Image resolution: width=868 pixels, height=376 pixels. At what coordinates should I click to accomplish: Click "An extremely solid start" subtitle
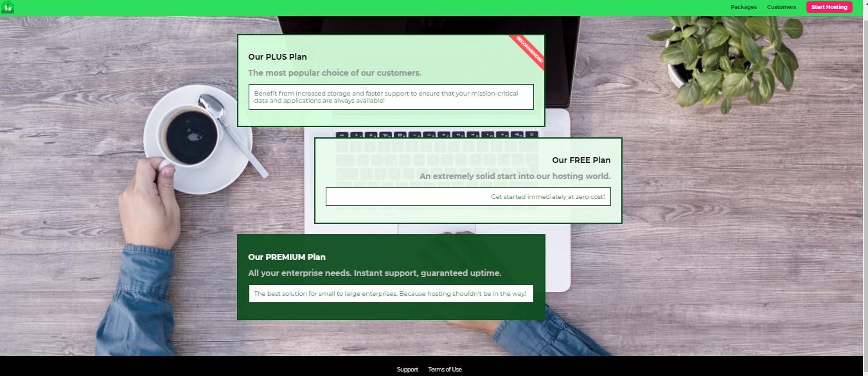(515, 176)
